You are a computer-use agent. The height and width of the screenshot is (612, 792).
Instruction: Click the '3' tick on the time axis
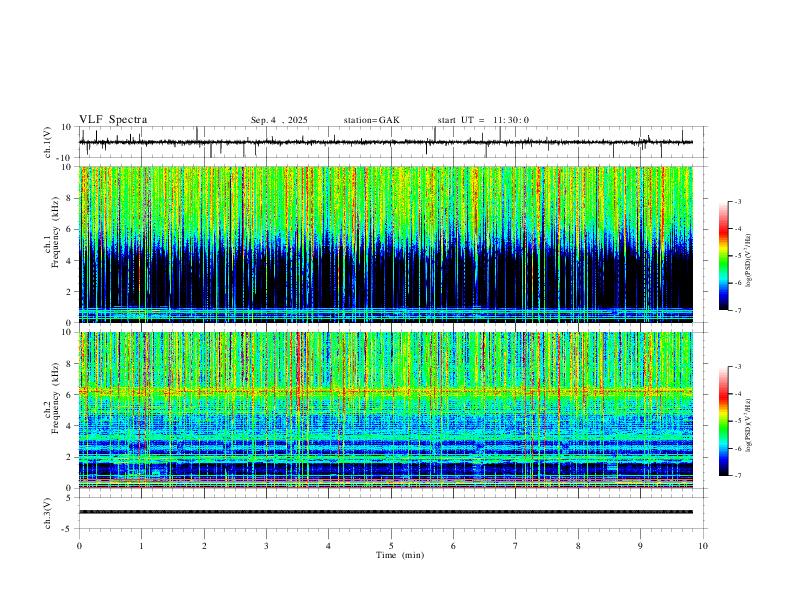tap(266, 546)
